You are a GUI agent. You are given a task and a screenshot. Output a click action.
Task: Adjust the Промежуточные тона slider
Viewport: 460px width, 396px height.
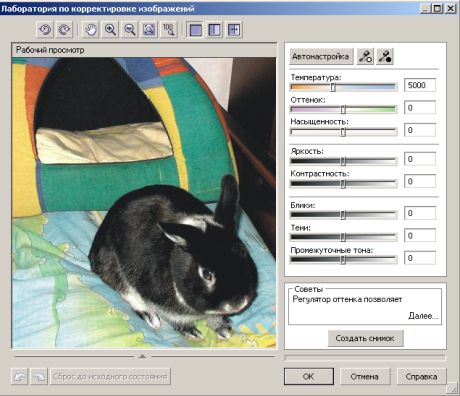[x=343, y=260]
